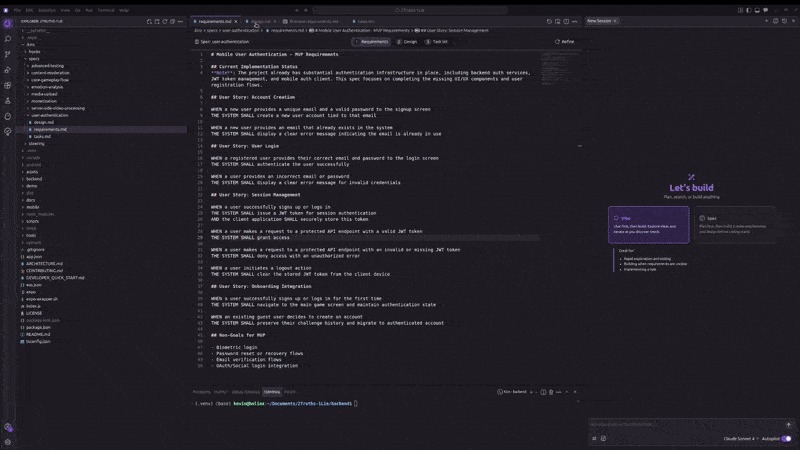Viewport: 800px width, 450px height.
Task: Open README.md in the file tree
Action: 38,334
